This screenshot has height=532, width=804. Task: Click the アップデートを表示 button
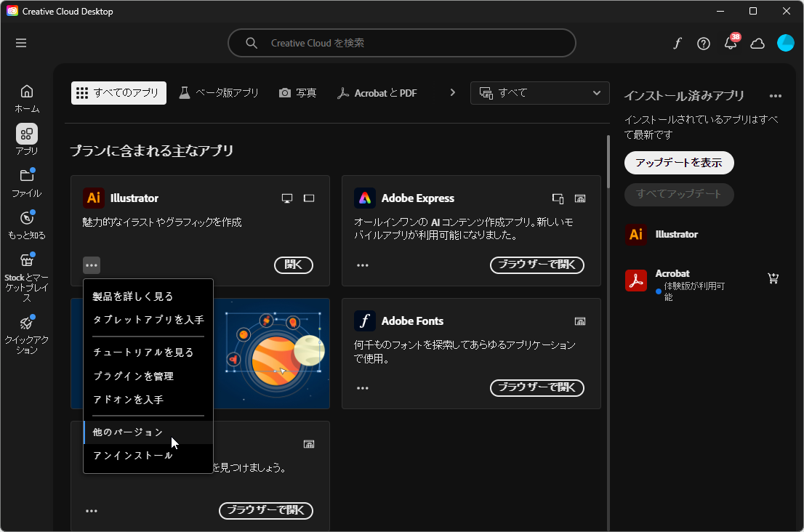tap(678, 163)
